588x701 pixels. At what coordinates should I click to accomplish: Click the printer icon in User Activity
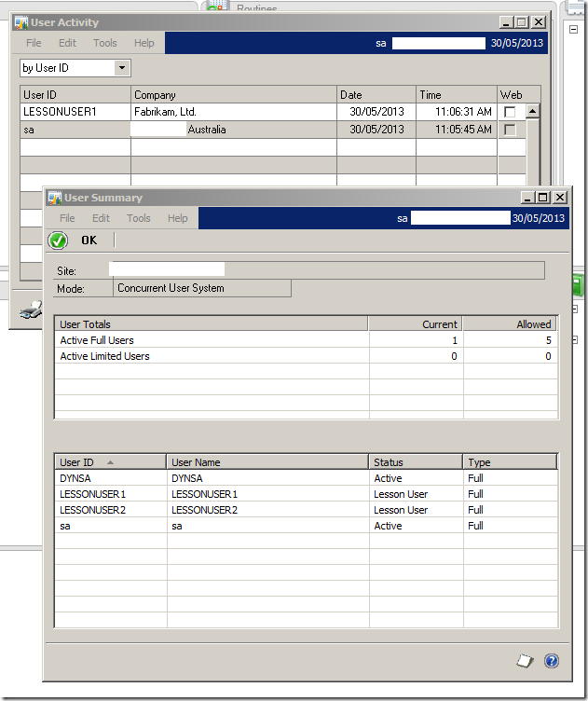pos(32,311)
